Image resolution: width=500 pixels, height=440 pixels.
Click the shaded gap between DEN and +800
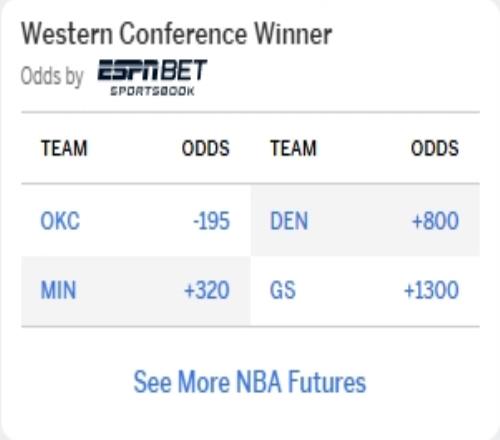click(x=360, y=221)
